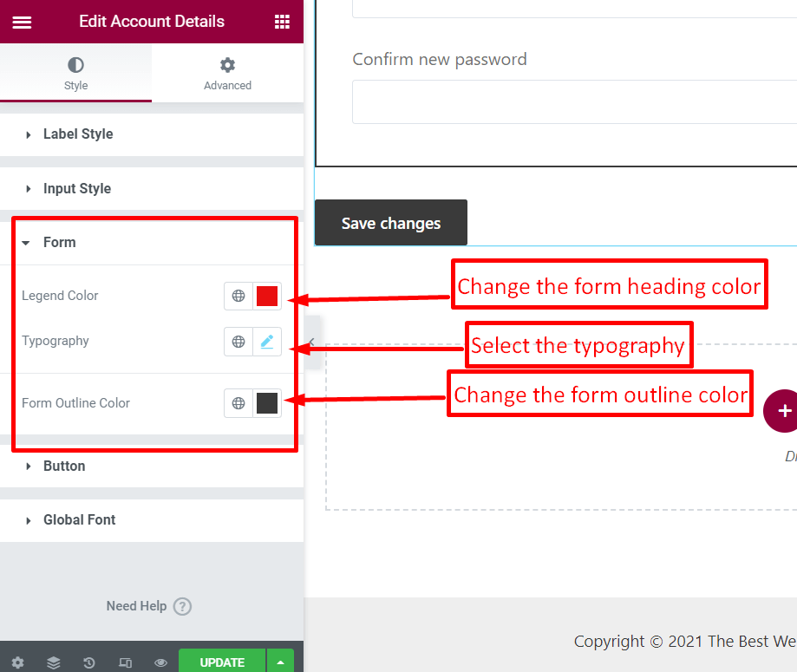The width and height of the screenshot is (797, 672).
Task: Open the widgets panel via grid icon
Action: pos(281,22)
